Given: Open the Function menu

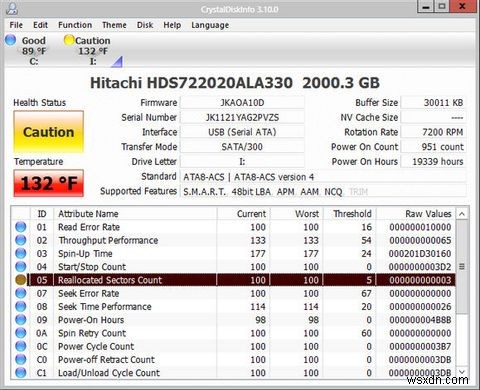Looking at the screenshot, I should point(75,25).
